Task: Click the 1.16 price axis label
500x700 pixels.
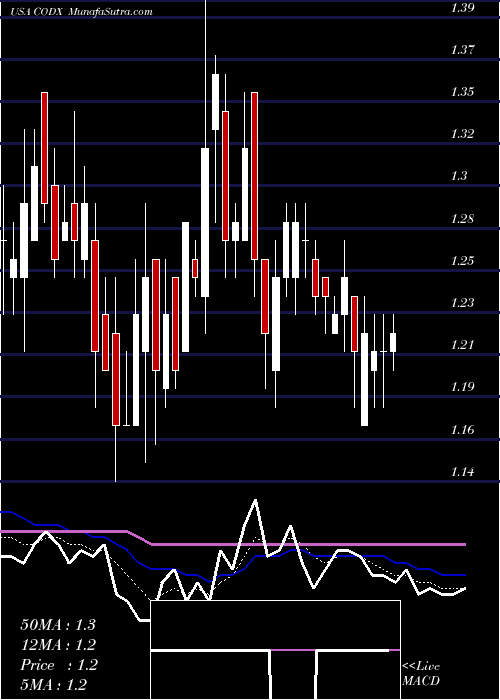Action: click(462, 430)
